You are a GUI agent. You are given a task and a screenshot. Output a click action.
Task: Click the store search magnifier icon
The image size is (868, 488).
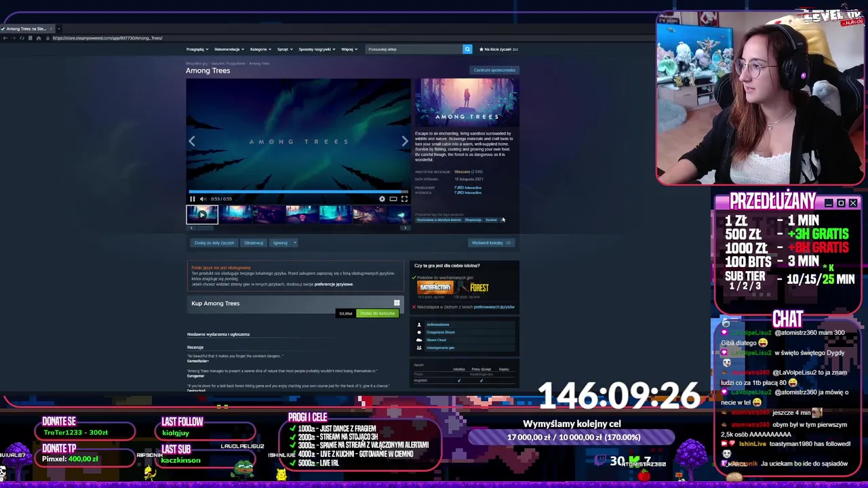click(467, 49)
